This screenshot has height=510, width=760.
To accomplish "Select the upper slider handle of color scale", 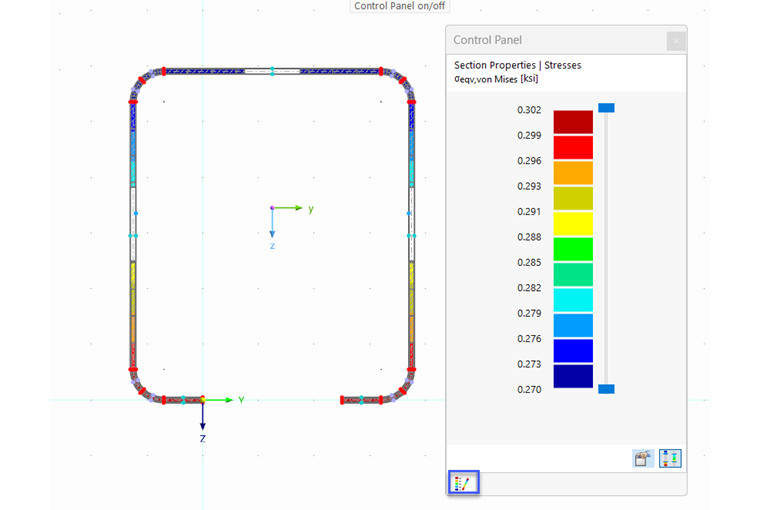I will pos(606,108).
